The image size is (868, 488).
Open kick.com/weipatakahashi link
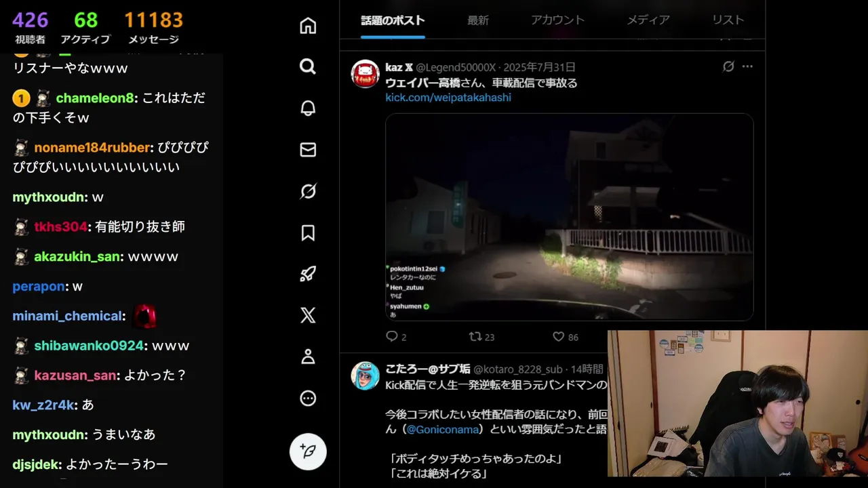[448, 98]
